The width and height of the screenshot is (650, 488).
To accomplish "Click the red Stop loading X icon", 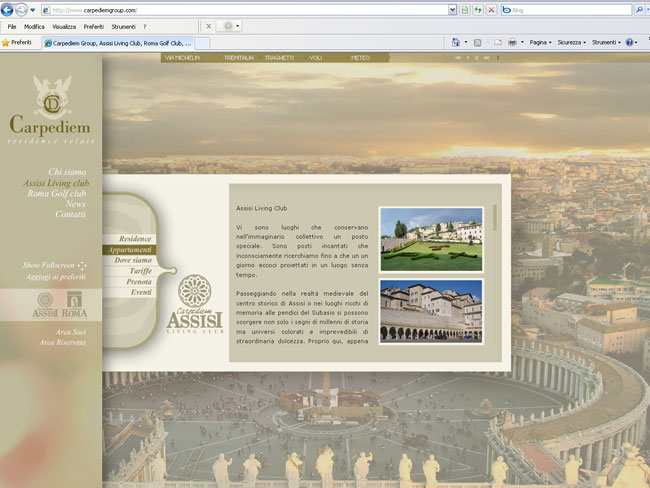I will coord(491,10).
